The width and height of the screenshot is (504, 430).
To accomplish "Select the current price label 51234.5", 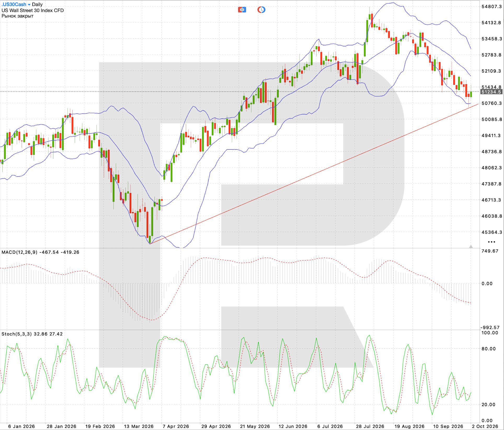I will click(x=491, y=92).
